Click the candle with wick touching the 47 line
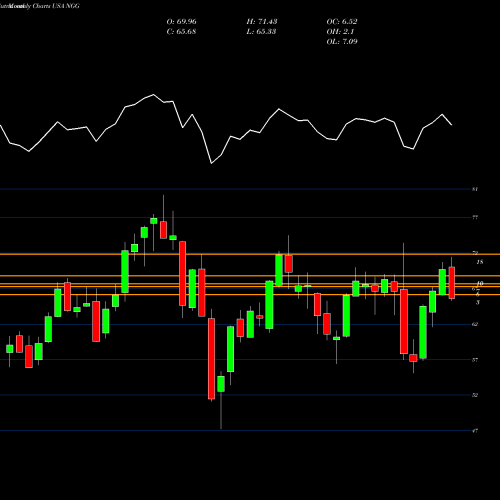This screenshot has width=500, height=500. pos(221,384)
